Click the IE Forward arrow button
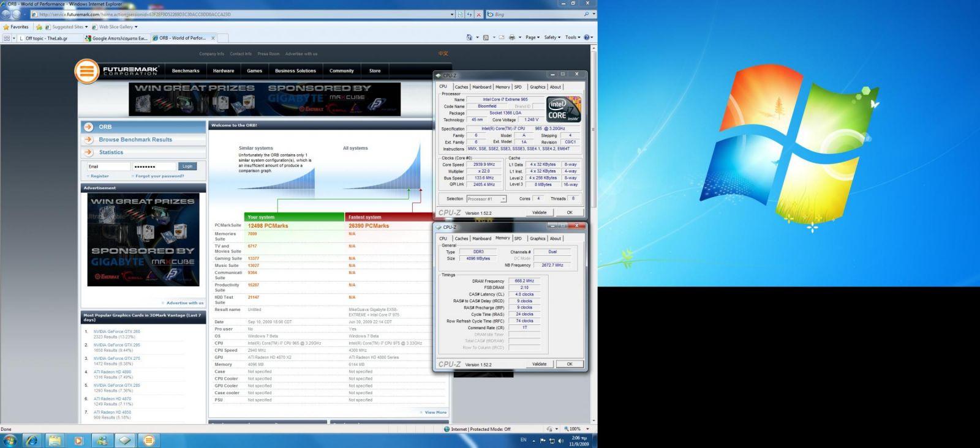The height and width of the screenshot is (448, 980). pos(15,14)
